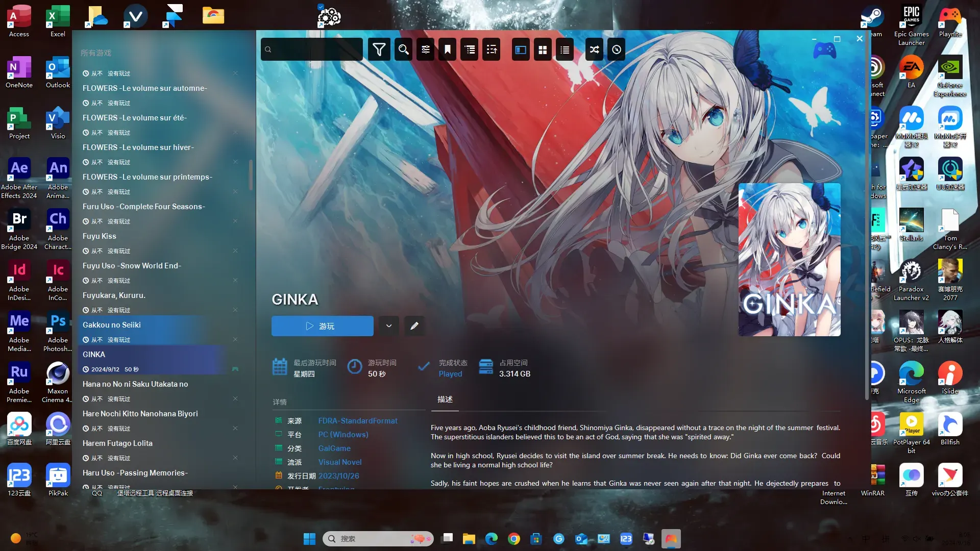Pick a random game with shuffle icon
Viewport: 980px width, 551px height.
(x=594, y=49)
